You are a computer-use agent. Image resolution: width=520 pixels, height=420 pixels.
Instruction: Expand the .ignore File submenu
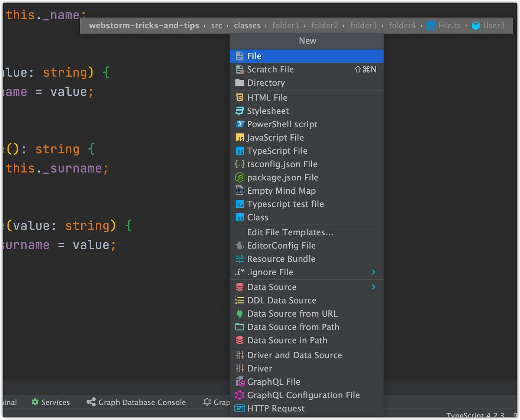374,272
